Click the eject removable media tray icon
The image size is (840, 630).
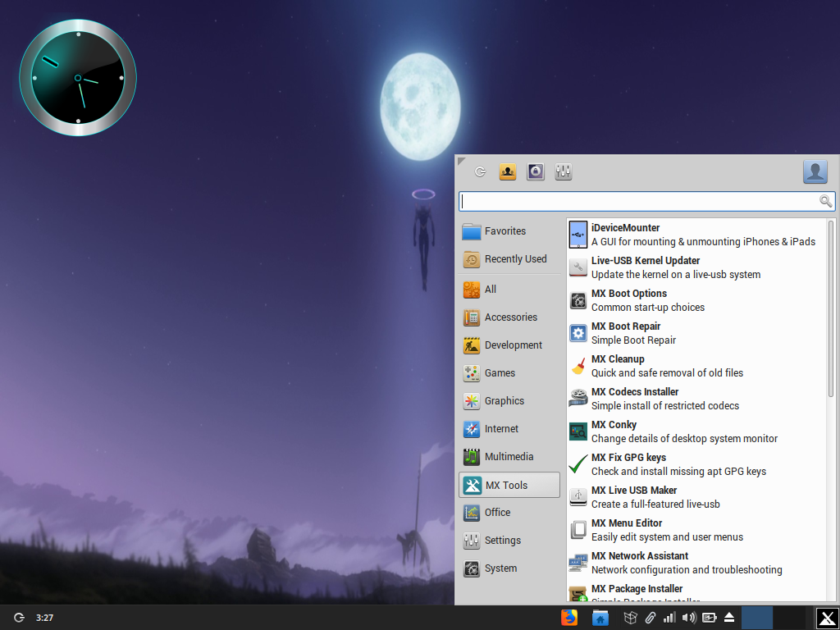[728, 618]
